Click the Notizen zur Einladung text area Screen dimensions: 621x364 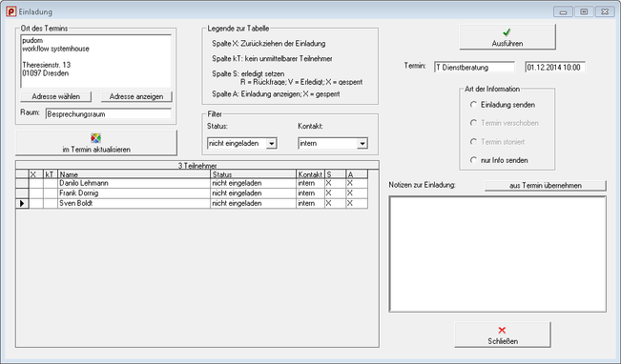[x=497, y=254]
